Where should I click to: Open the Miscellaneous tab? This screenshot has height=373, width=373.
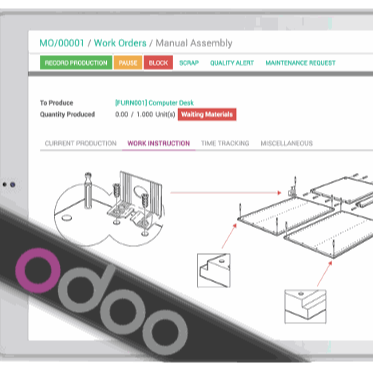point(287,143)
